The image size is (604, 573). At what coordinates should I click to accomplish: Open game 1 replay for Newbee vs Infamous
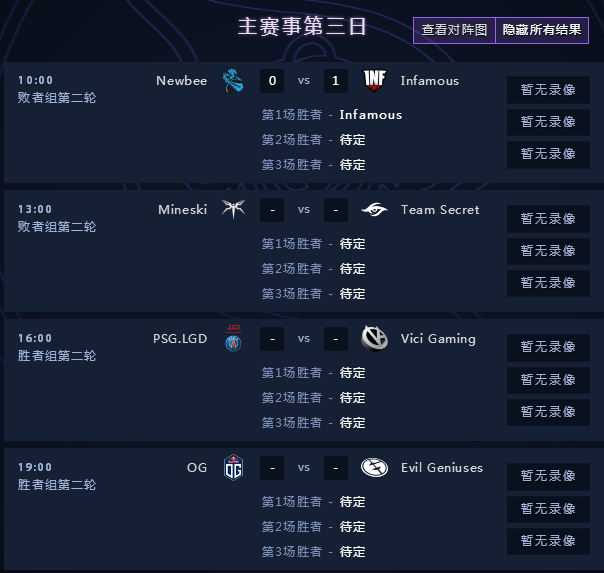tap(548, 90)
